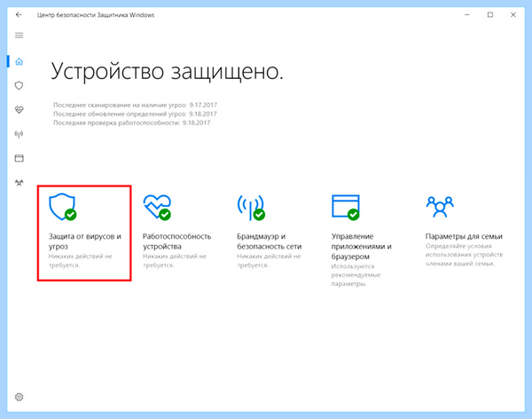Image resolution: width=532 pixels, height=419 pixels.
Task: Open "Параметры для семьи" link
Action: pos(464,236)
